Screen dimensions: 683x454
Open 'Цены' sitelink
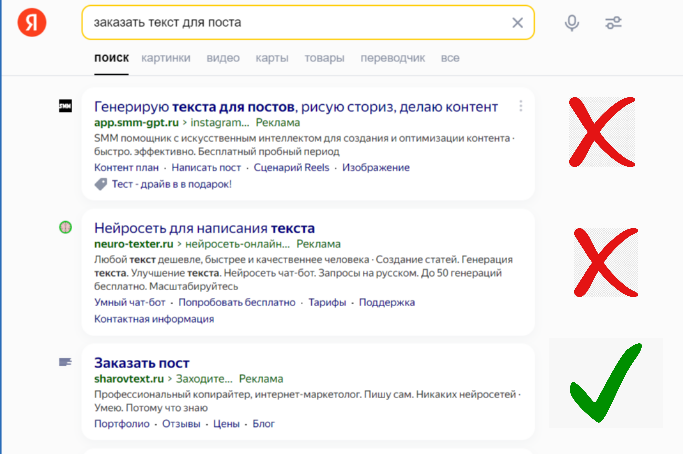click(x=226, y=424)
